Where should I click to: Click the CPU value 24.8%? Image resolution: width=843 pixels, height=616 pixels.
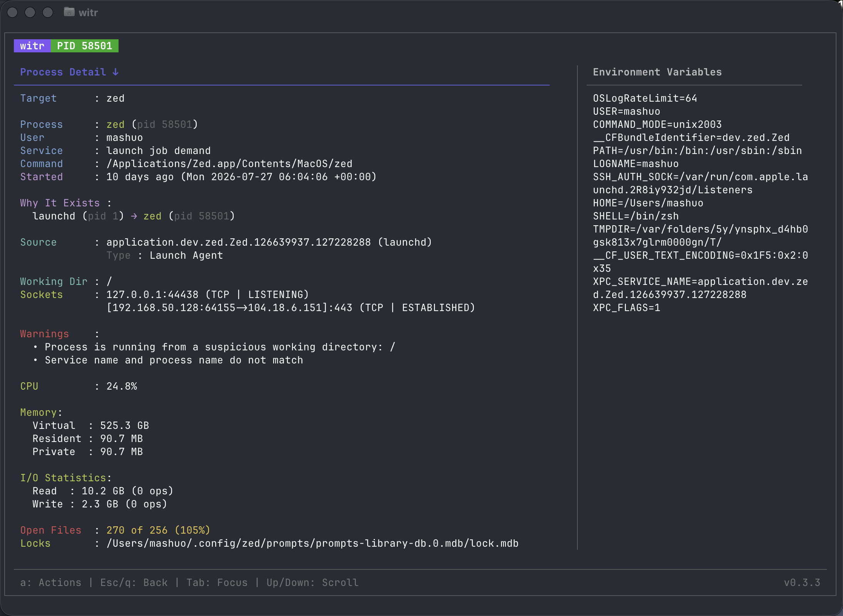(122, 386)
